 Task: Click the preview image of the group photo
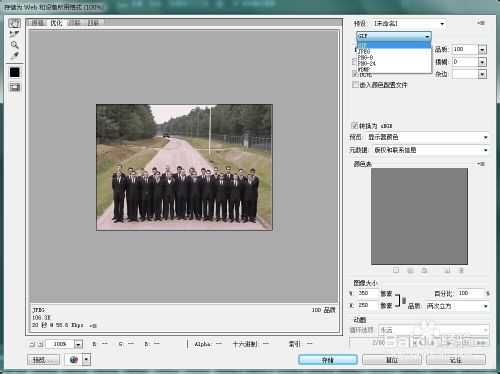point(184,167)
